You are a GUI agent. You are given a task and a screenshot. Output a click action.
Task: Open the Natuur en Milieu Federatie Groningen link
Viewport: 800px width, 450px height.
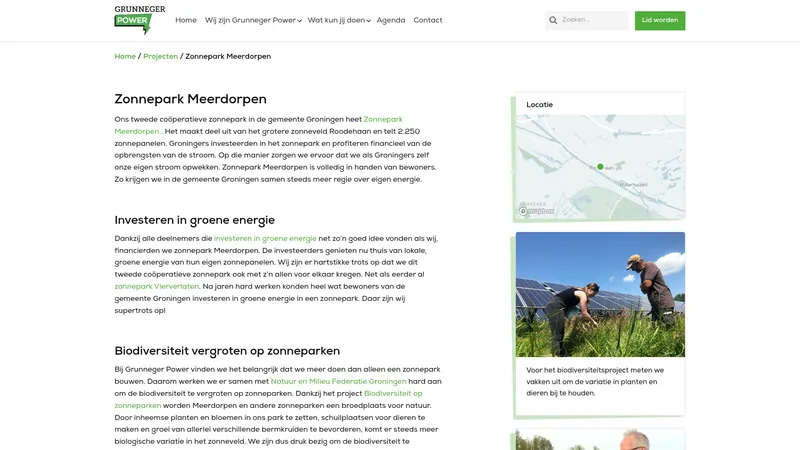[338, 382]
